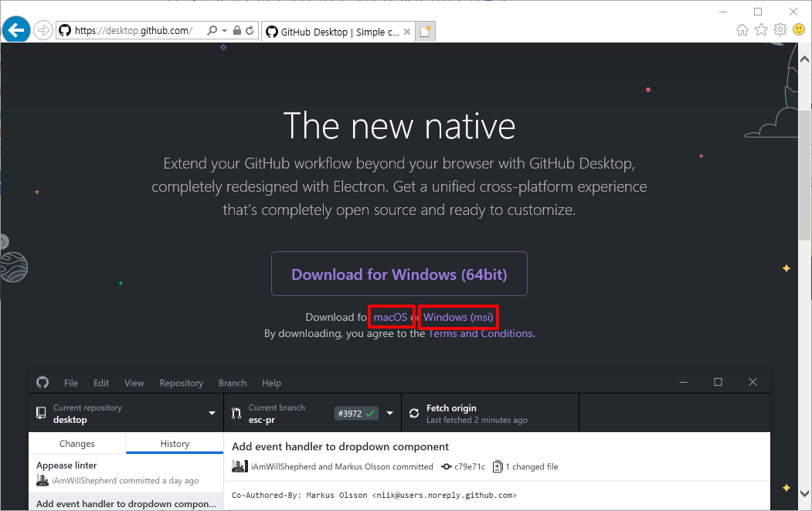The image size is (812, 511).
Task: Click avatar beside iAmWillShepherd committed a day ago
Action: coord(42,480)
